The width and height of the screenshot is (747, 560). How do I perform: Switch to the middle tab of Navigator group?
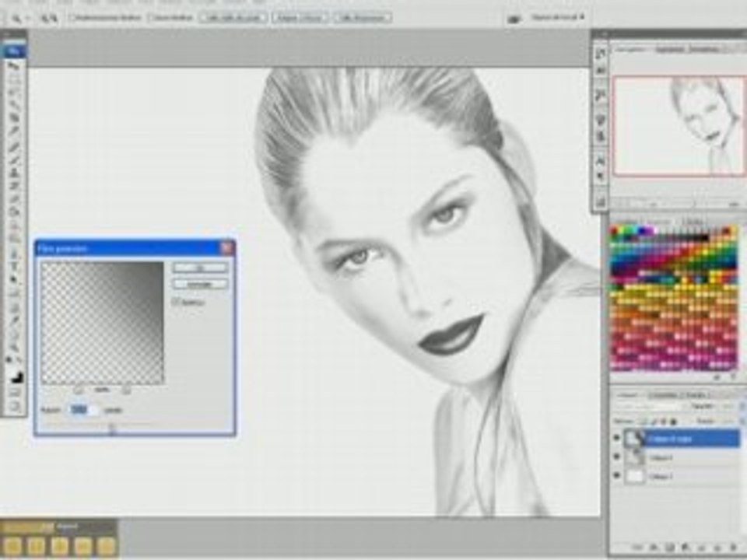coord(669,49)
